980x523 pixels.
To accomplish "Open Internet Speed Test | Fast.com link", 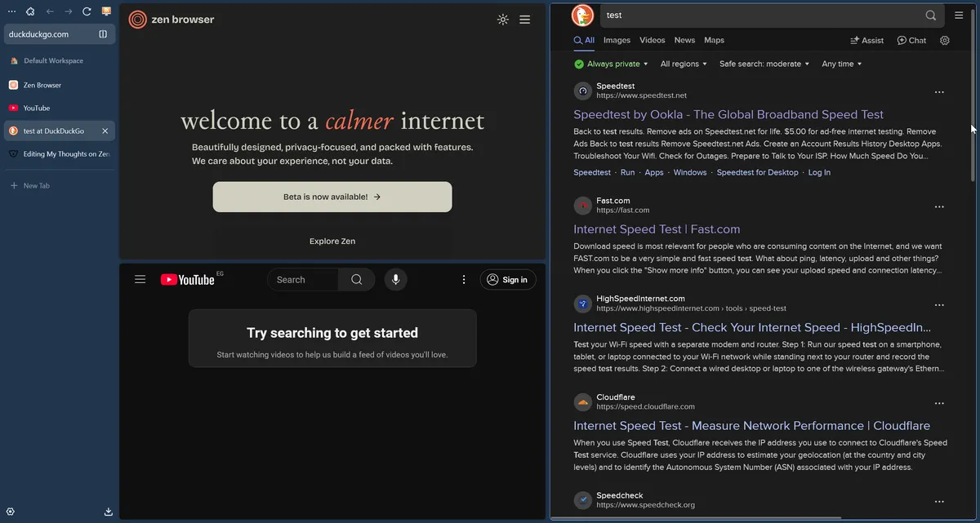I will (657, 229).
